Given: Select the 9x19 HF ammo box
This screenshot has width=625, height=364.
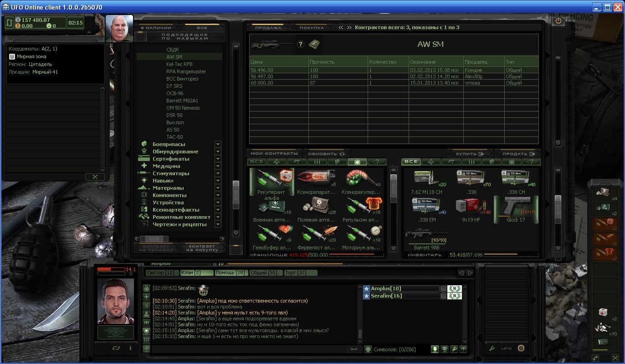Looking at the screenshot, I should [471, 210].
